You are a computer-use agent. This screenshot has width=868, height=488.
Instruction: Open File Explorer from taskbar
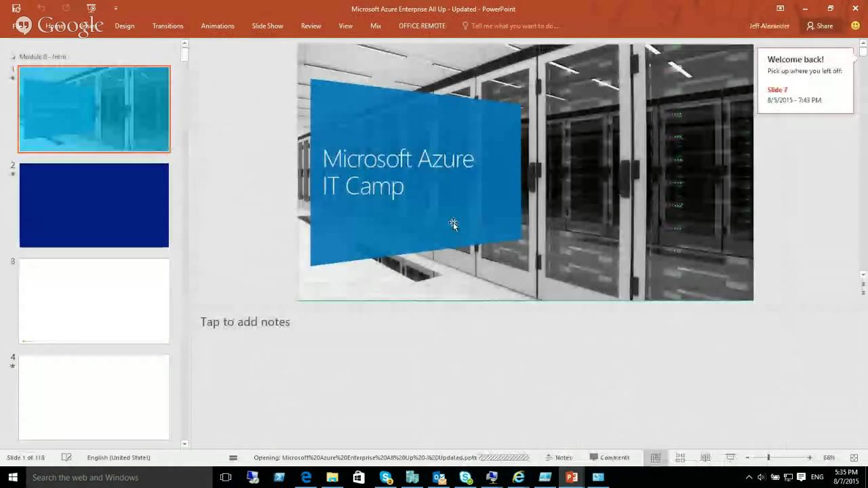[332, 477]
